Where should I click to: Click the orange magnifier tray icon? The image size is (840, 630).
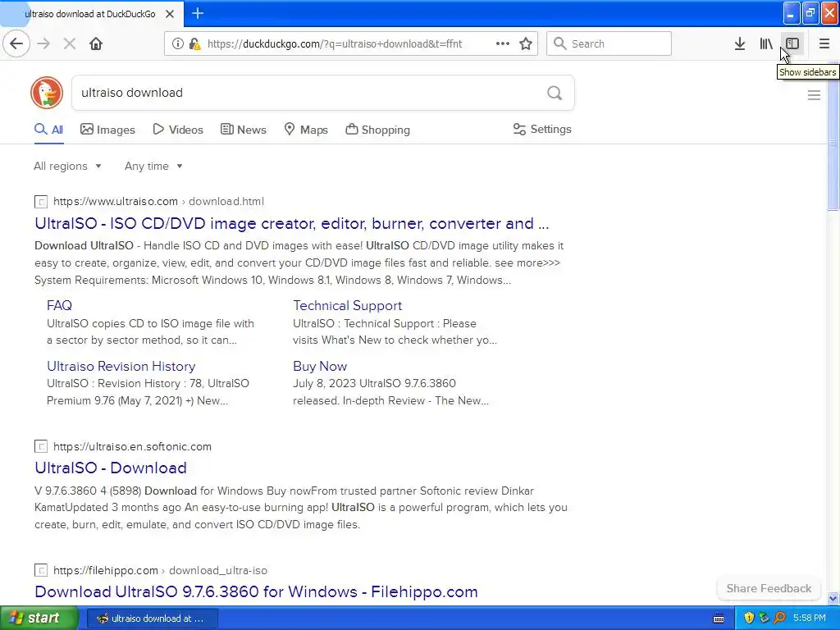[x=779, y=619]
